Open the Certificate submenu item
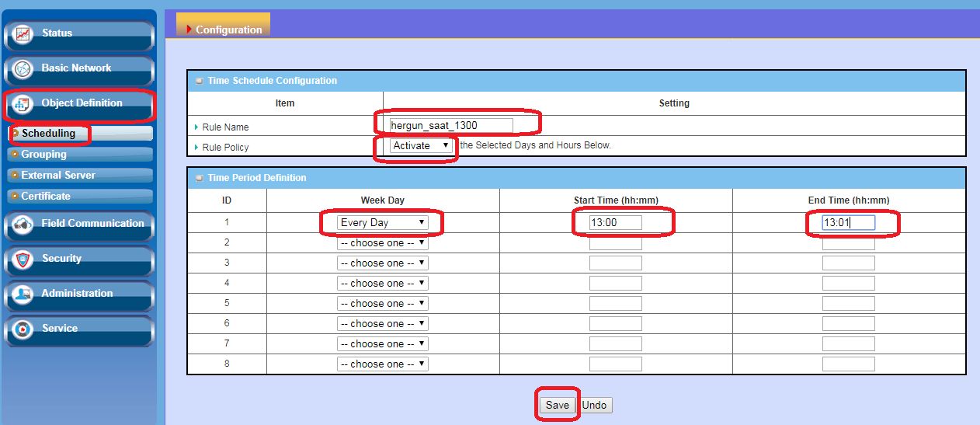Viewport: 980px width, 425px height. coord(46,197)
